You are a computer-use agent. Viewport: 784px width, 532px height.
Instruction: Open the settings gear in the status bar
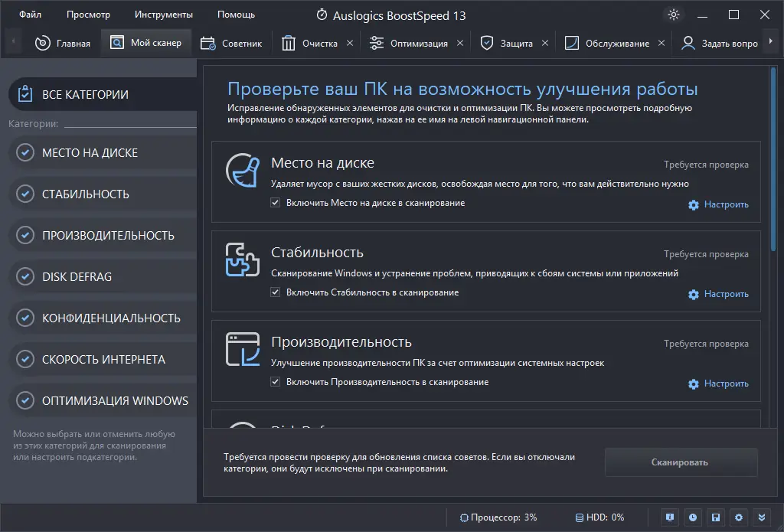pos(739,517)
